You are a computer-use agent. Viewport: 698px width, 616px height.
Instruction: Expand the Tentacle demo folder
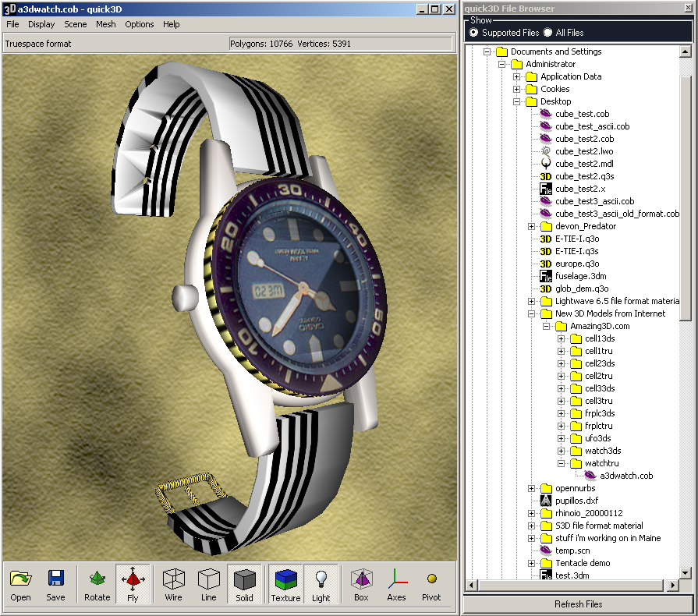tap(532, 563)
